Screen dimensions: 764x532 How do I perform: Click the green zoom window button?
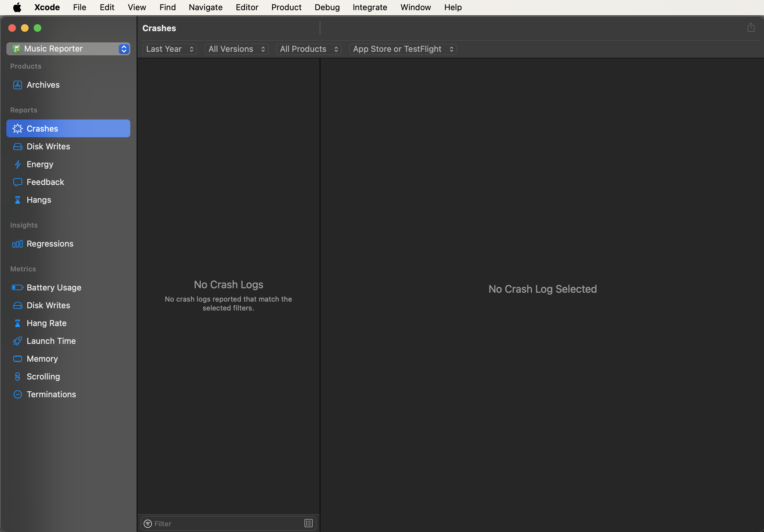(38, 28)
